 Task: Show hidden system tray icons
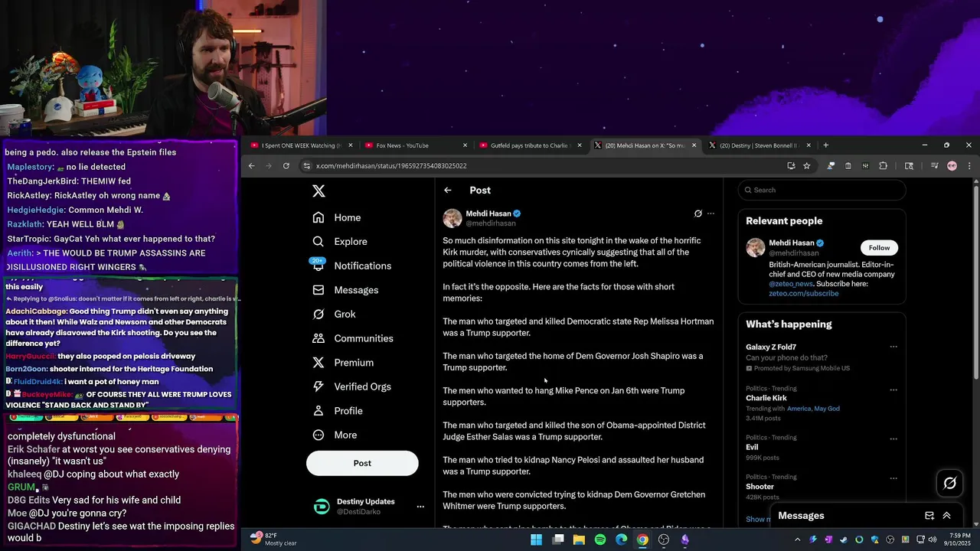pos(797,540)
